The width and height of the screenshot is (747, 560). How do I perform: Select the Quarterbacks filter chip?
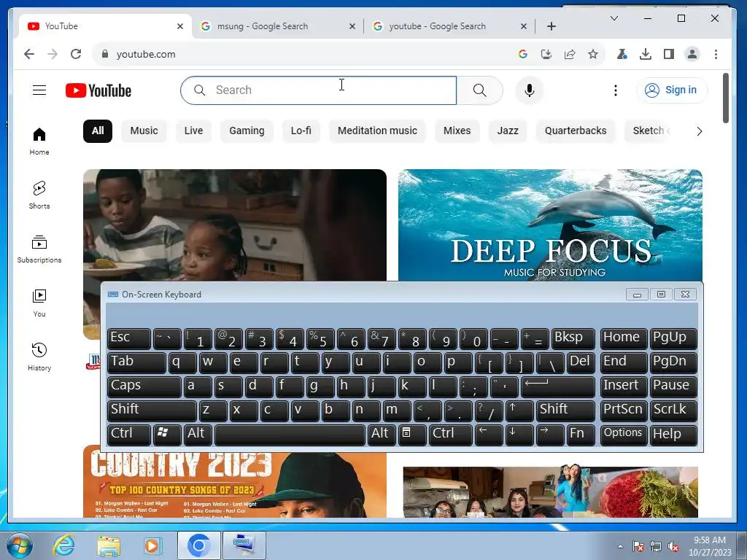[x=576, y=131]
